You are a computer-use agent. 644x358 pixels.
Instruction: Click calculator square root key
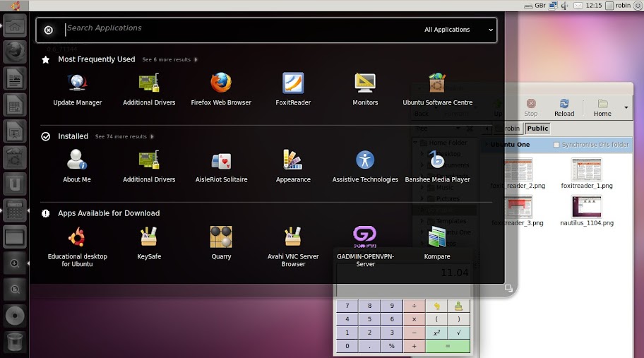(459, 333)
